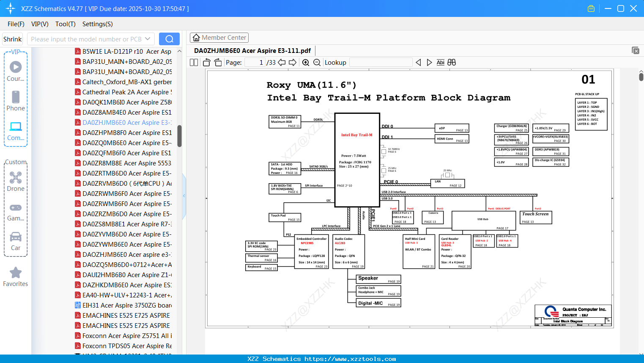This screenshot has height=363, width=644.
Task: Open the Settings(S) menu
Action: click(98, 24)
